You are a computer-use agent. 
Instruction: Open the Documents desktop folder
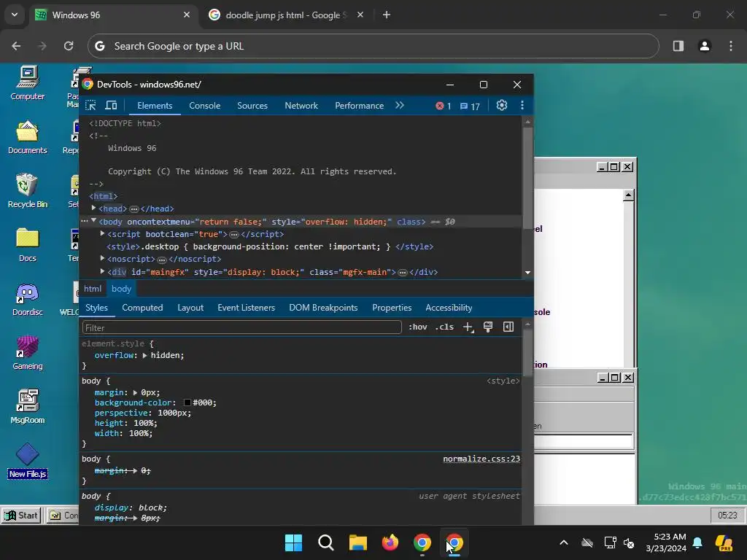click(28, 137)
